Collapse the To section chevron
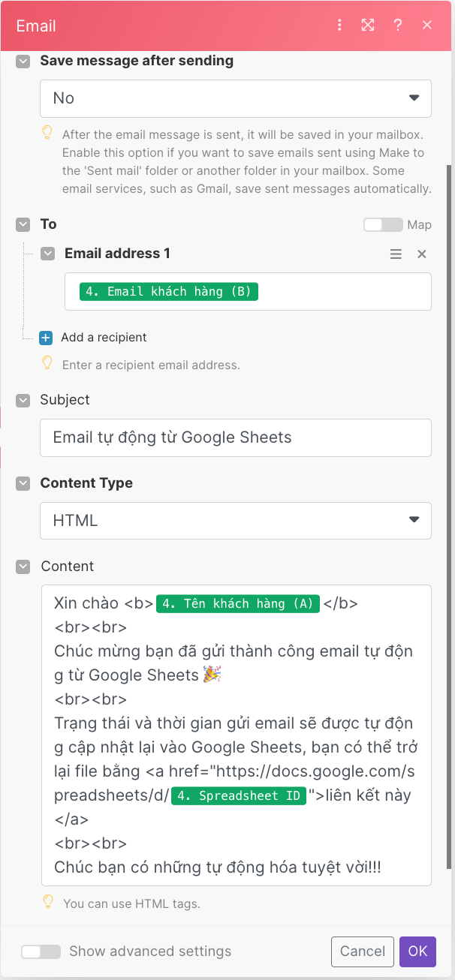The width and height of the screenshot is (455, 980). pos(23,224)
